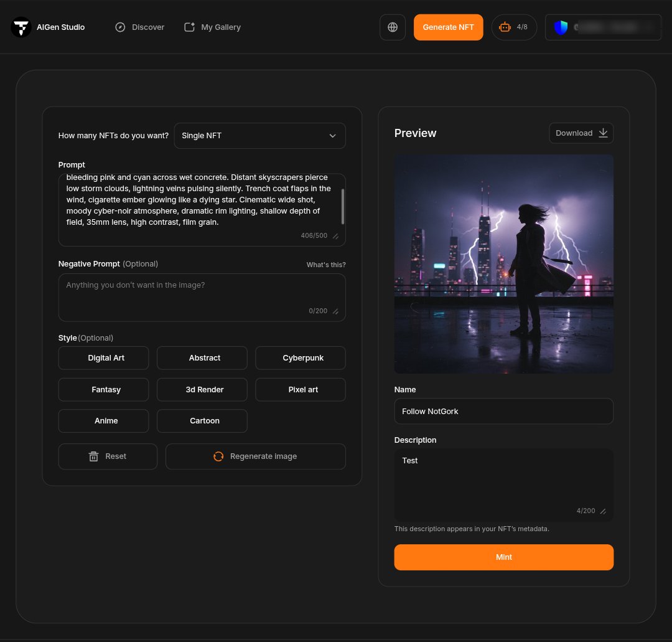
Task: Click the robot credits icon showing 4/8
Action: point(505,27)
